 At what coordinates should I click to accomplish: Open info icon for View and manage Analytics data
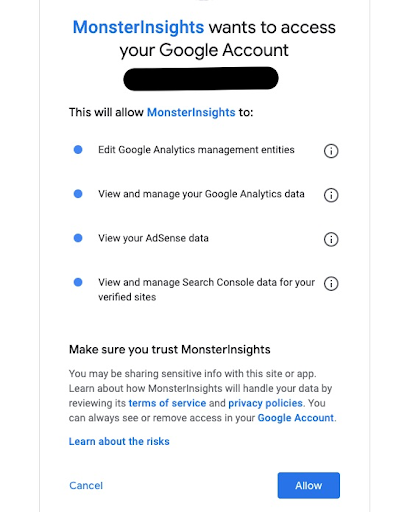click(x=331, y=195)
